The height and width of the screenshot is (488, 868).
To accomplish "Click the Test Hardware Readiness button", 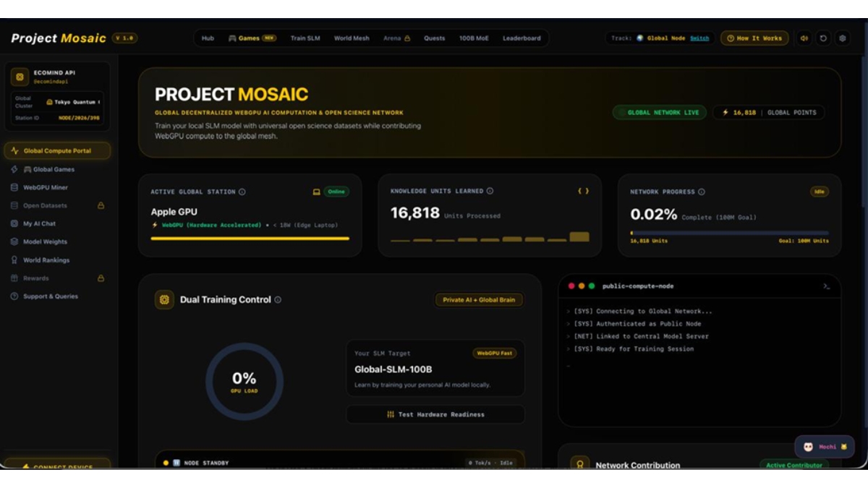I will 435,414.
